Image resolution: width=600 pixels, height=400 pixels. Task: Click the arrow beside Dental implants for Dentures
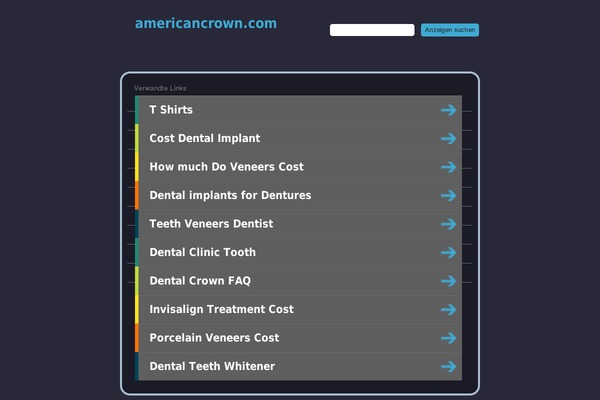click(448, 196)
